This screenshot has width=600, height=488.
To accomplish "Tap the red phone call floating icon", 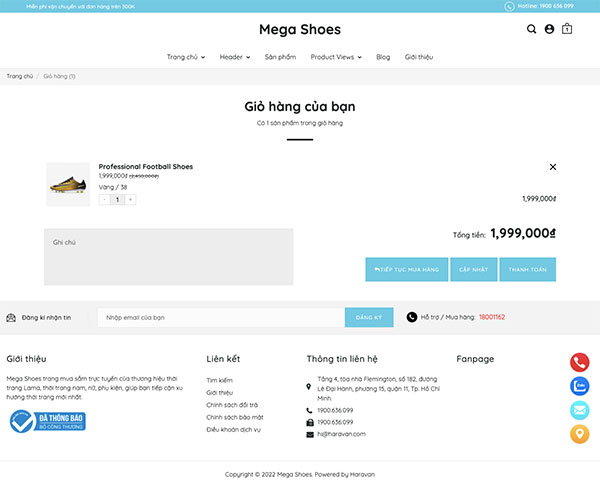I will click(x=579, y=362).
